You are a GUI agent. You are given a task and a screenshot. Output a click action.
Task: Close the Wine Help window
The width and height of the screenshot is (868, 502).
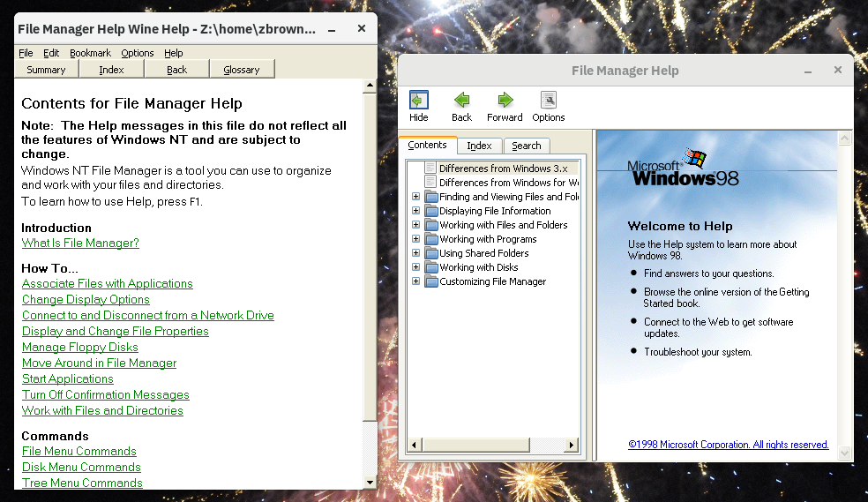(x=362, y=28)
